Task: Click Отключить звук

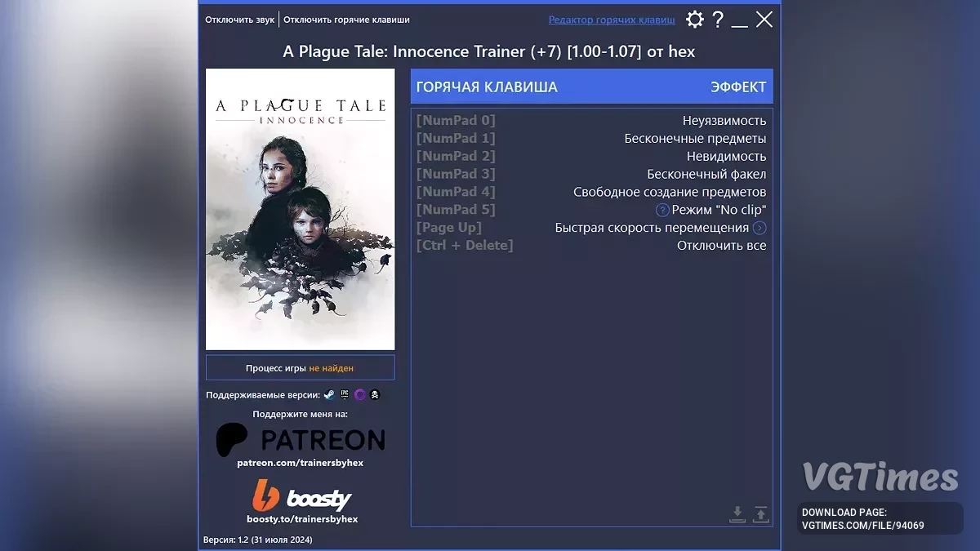Action: point(239,20)
